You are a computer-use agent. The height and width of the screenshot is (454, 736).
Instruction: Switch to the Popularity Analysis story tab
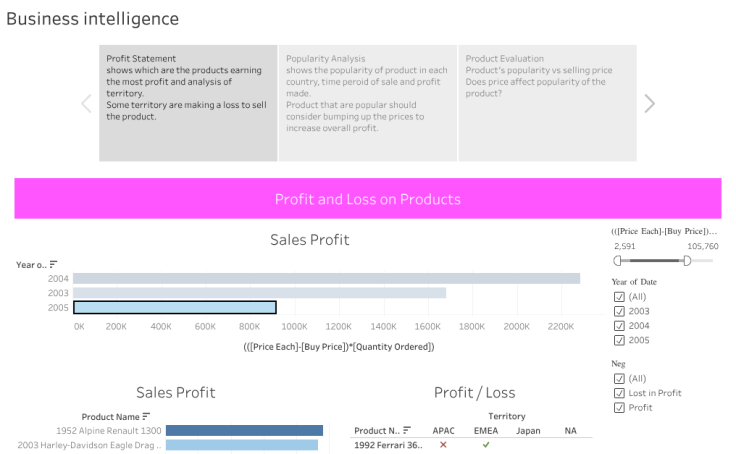click(x=367, y=103)
